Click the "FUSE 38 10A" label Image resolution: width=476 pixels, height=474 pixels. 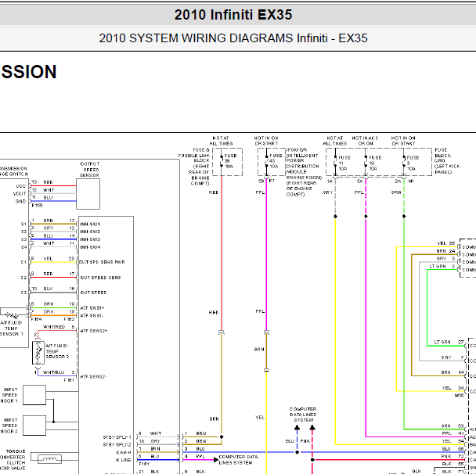pos(230,161)
